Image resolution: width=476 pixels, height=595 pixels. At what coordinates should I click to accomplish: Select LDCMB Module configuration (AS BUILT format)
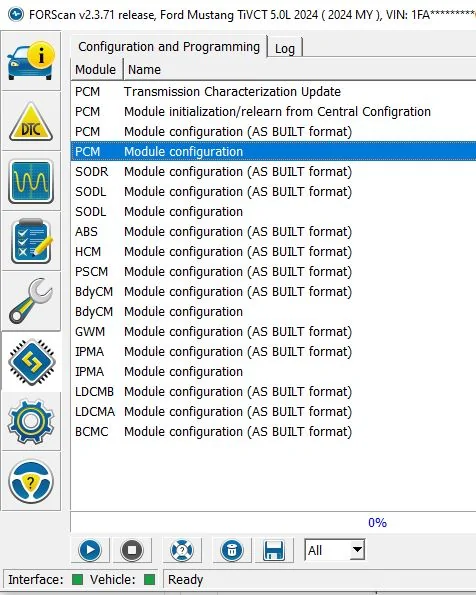coord(273,392)
